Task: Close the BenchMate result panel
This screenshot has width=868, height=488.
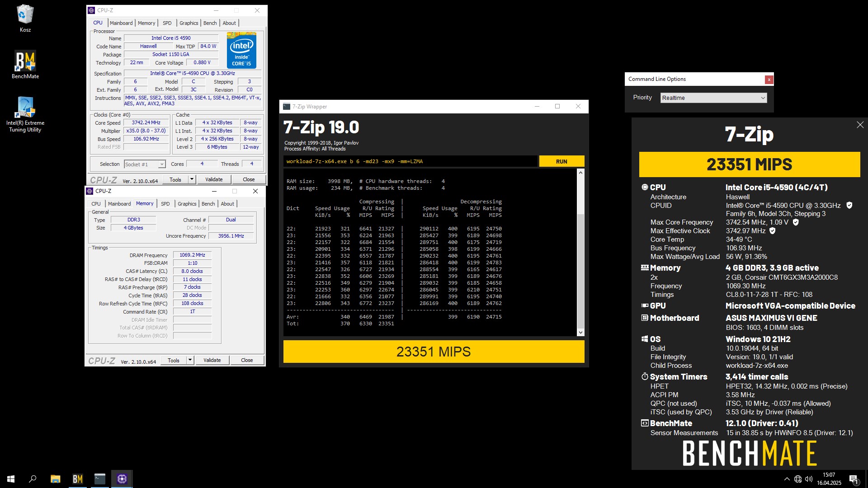Action: (x=860, y=125)
